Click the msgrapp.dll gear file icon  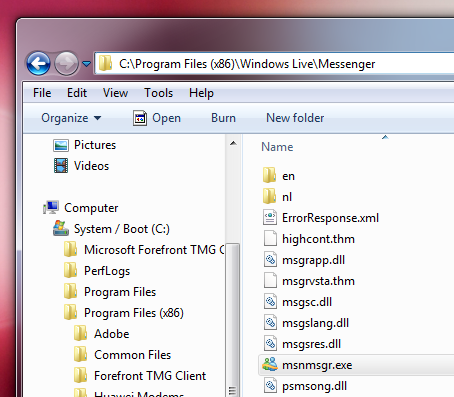(270, 259)
